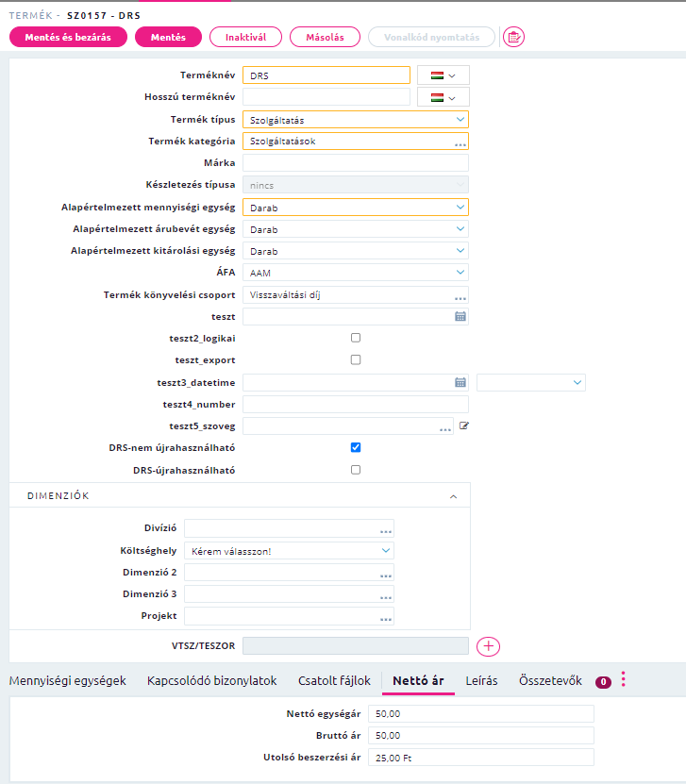Select the Nettó ár tab
The width and height of the screenshot is (686, 784).
pos(418,680)
